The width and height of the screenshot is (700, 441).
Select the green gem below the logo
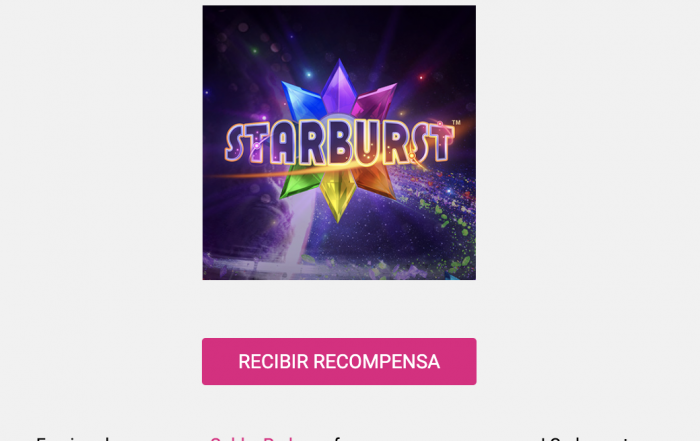point(300,181)
